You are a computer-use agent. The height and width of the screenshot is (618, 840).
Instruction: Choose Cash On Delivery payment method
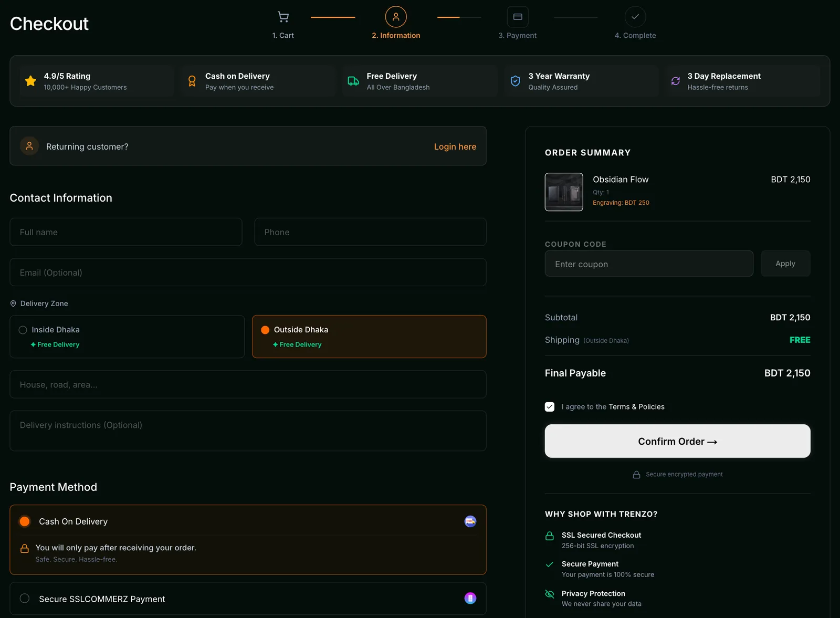(x=248, y=521)
